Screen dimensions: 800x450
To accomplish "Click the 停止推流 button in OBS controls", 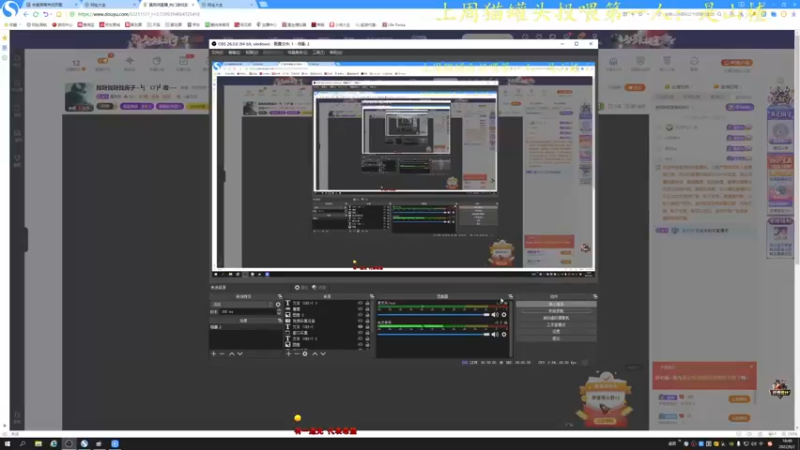I will click(556, 304).
